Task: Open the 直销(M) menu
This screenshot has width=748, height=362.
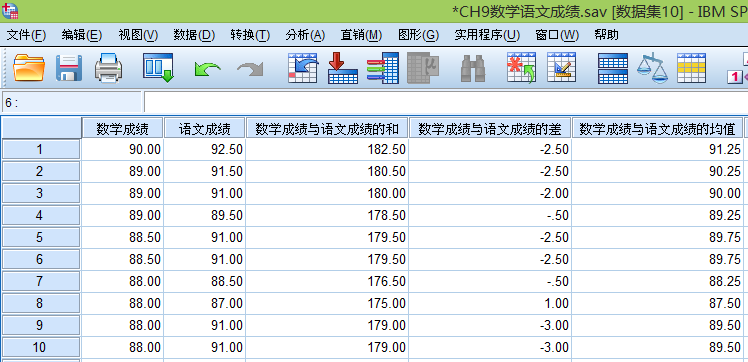Action: [x=361, y=35]
